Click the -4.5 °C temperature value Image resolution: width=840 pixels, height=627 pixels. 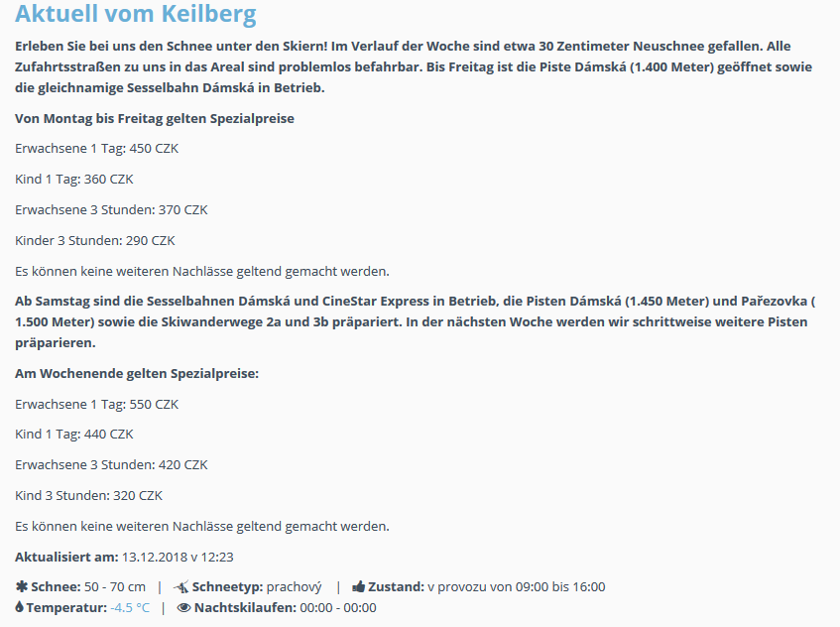pos(130,607)
